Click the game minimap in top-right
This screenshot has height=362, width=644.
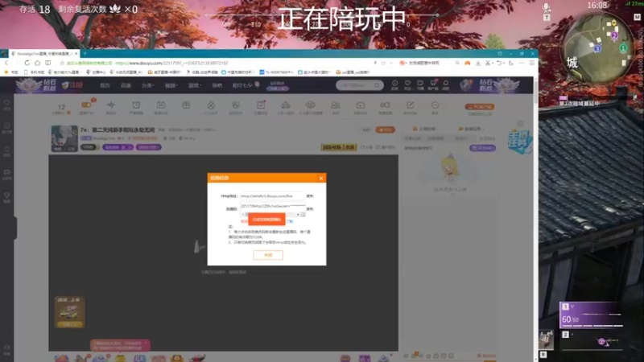tap(597, 47)
